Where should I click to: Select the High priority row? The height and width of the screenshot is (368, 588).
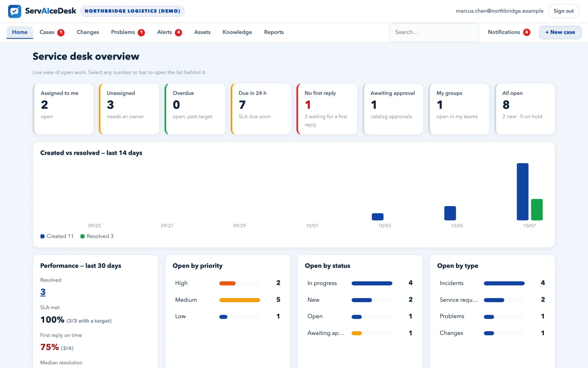coord(228,283)
